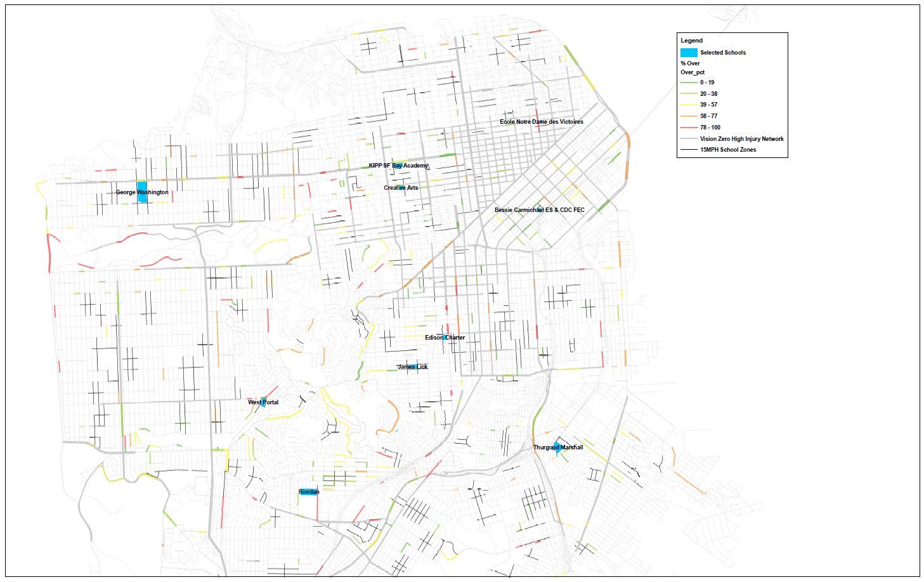Image resolution: width=924 pixels, height=582 pixels.
Task: Click the KIPP SF Bay Academy marker
Action: [x=398, y=165]
